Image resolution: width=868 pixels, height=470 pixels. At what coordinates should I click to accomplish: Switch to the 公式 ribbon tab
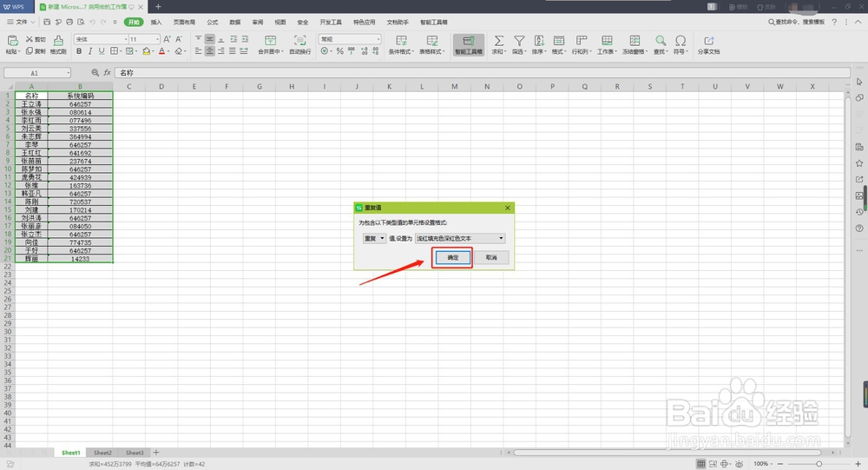pos(213,23)
